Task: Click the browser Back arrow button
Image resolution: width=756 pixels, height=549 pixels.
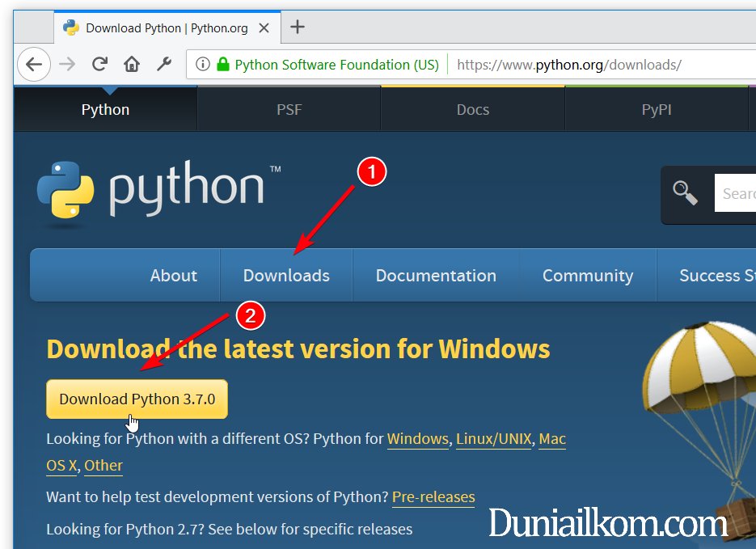Action: 34,64
